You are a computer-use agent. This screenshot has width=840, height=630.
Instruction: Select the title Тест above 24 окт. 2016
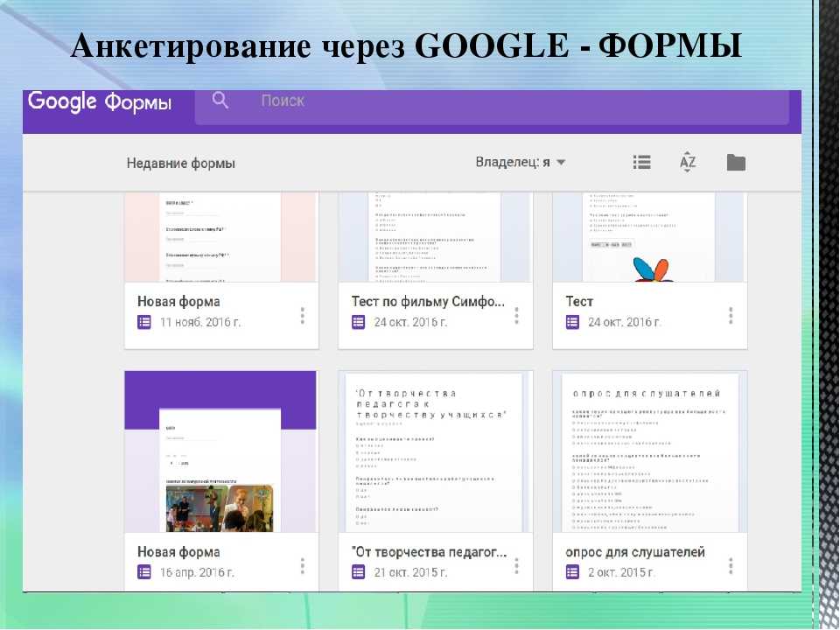point(579,302)
